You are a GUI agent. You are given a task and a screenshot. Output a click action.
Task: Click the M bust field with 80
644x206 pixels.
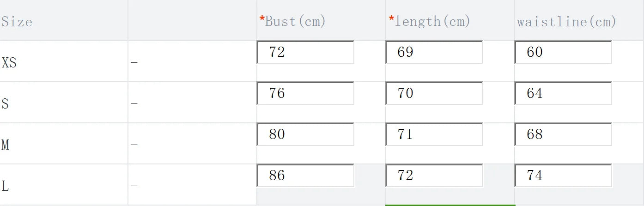305,134
